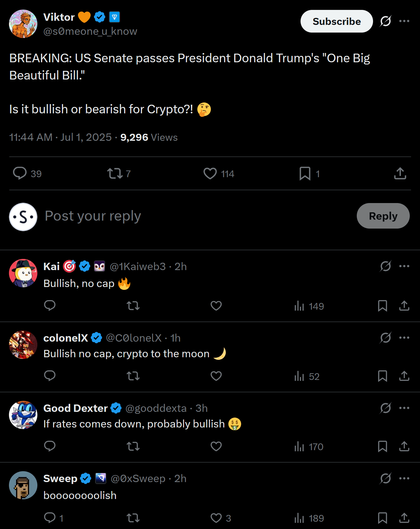Open more options on Kai's reply
Screen dimensions: 420x529
point(404,266)
